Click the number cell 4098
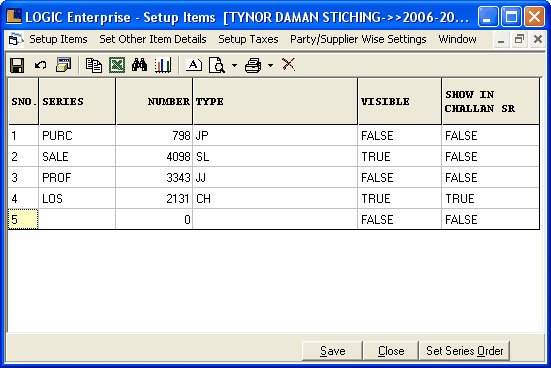Screen dimensions: 551x368 point(154,156)
